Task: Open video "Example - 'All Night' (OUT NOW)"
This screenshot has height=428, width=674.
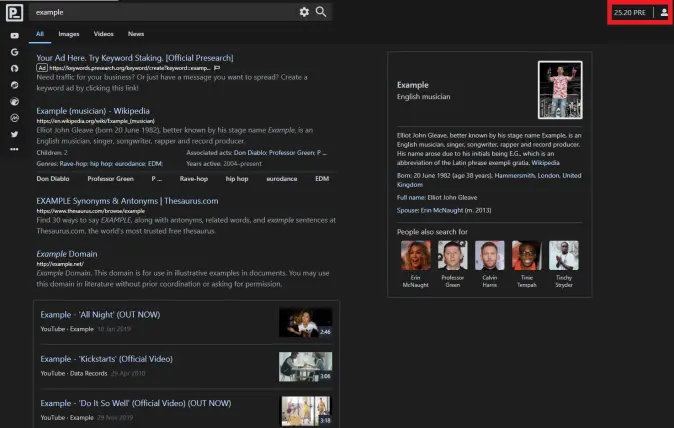Action: (x=100, y=315)
